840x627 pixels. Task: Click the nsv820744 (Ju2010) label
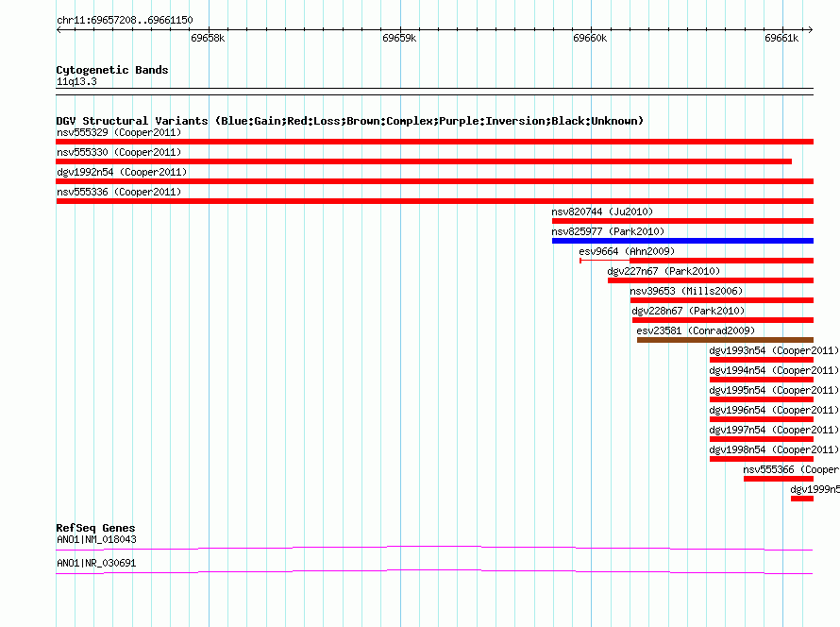(x=602, y=212)
